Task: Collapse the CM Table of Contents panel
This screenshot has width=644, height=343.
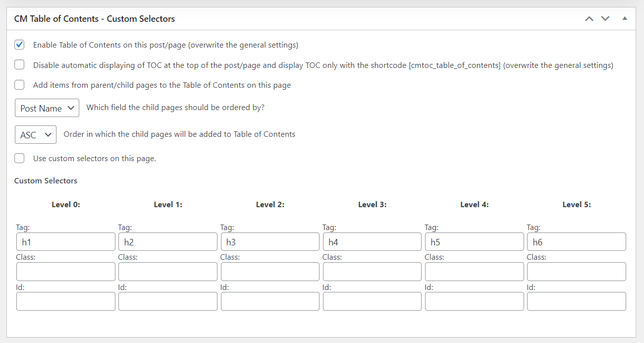Action: 625,19
